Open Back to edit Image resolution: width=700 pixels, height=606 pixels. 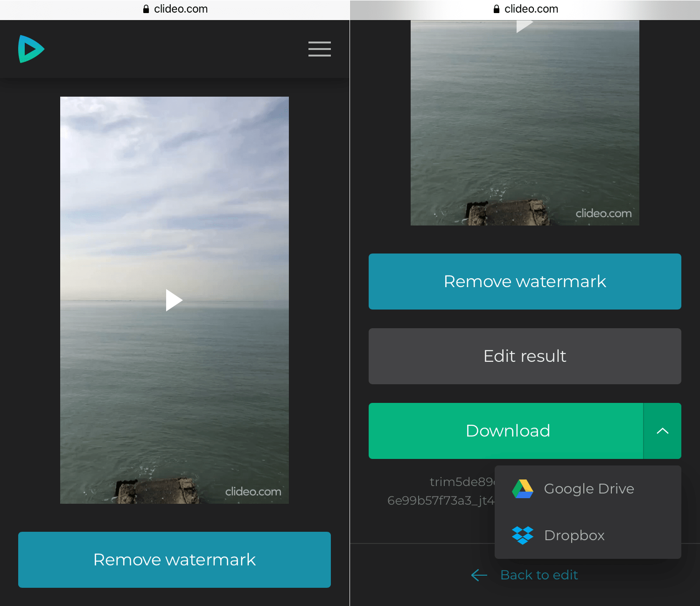(x=539, y=575)
